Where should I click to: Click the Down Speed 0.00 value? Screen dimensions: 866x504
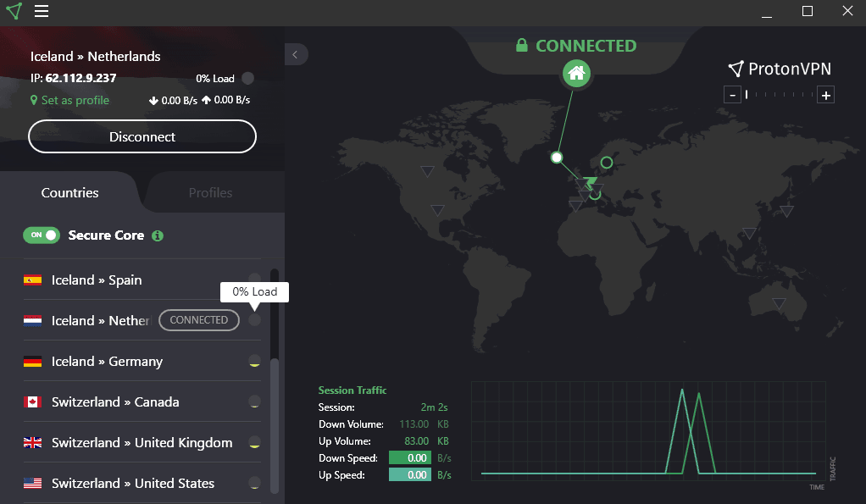(x=410, y=457)
